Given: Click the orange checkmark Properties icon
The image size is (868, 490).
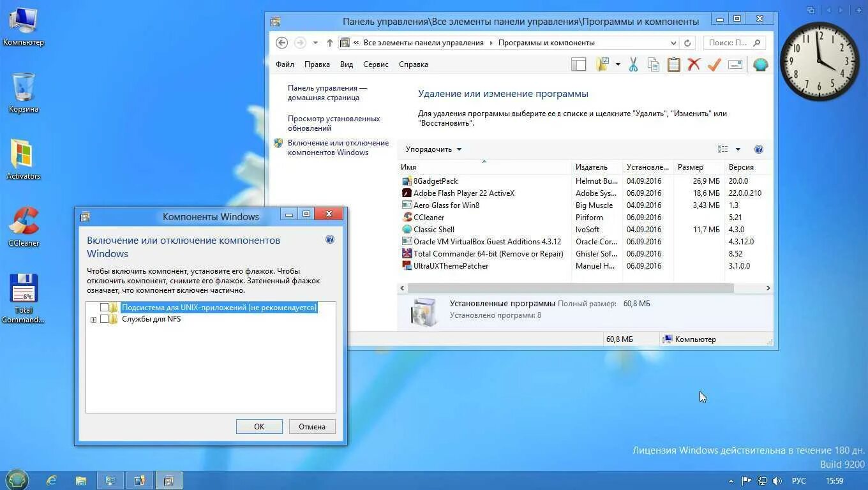Looking at the screenshot, I should 714,64.
